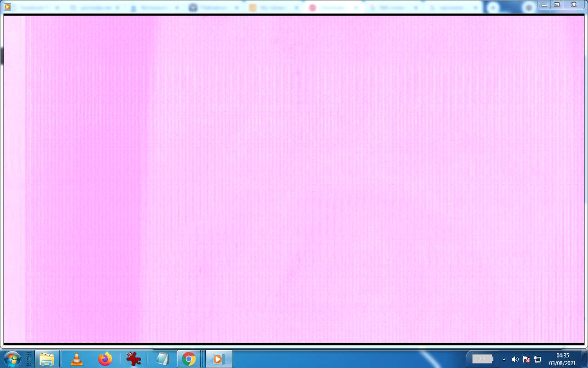588x368 pixels.
Task: Restore down the media player window
Action: pos(557,5)
